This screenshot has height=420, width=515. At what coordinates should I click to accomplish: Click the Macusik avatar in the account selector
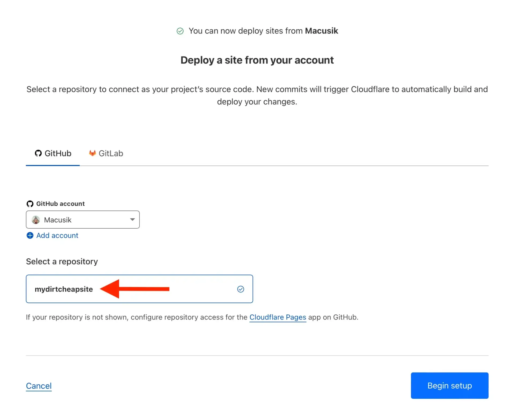click(x=36, y=220)
